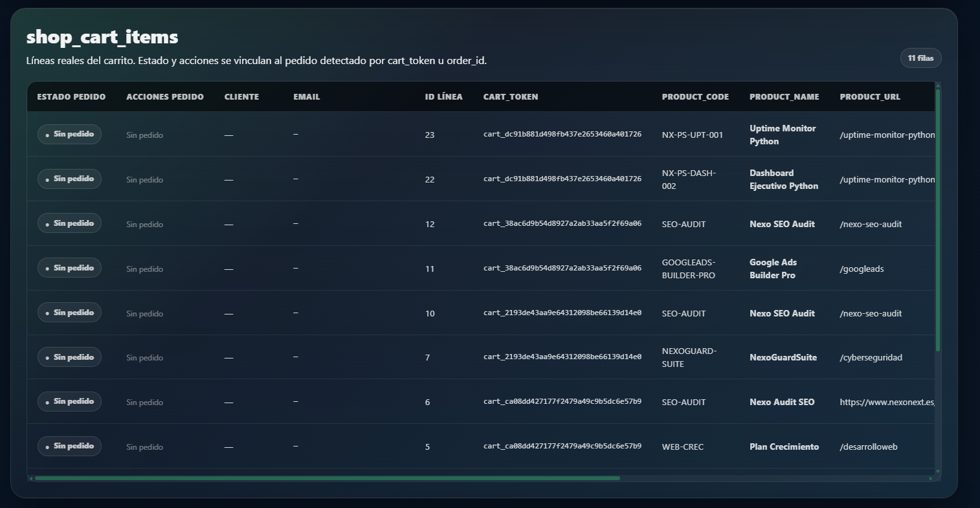Click product name Plan Crecimiento
The width and height of the screenshot is (980, 508).
pos(785,447)
